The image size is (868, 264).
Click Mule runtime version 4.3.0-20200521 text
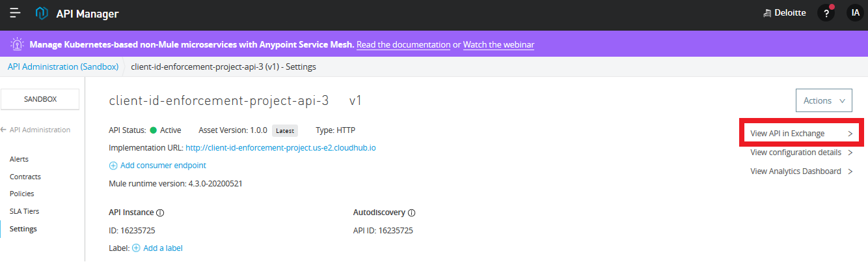tap(176, 183)
